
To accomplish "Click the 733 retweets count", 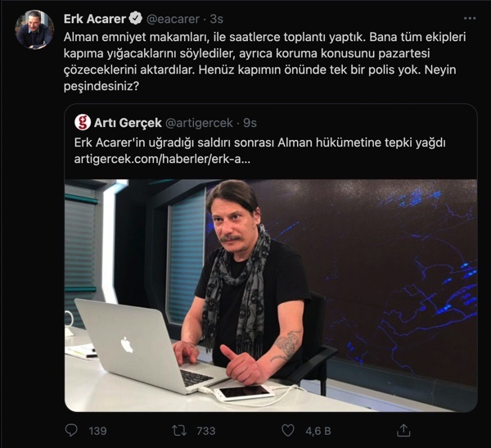I will pyautogui.click(x=206, y=431).
